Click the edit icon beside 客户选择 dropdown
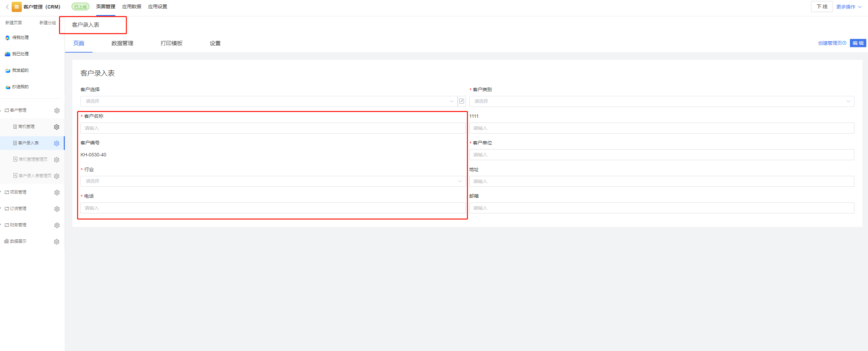Viewport: 868px width, 351px height. [x=462, y=101]
